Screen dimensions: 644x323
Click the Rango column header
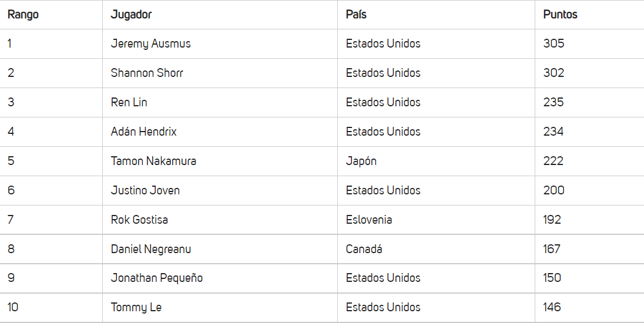[x=23, y=15]
